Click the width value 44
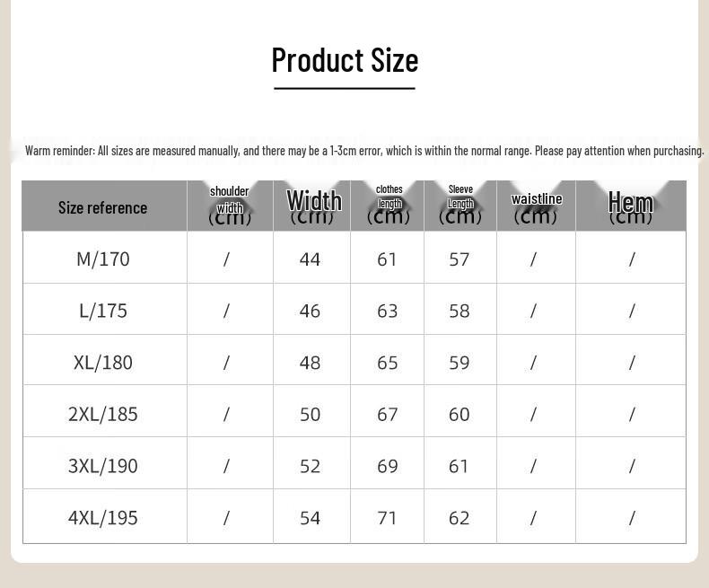Screen dimensions: 709x588 310,259
